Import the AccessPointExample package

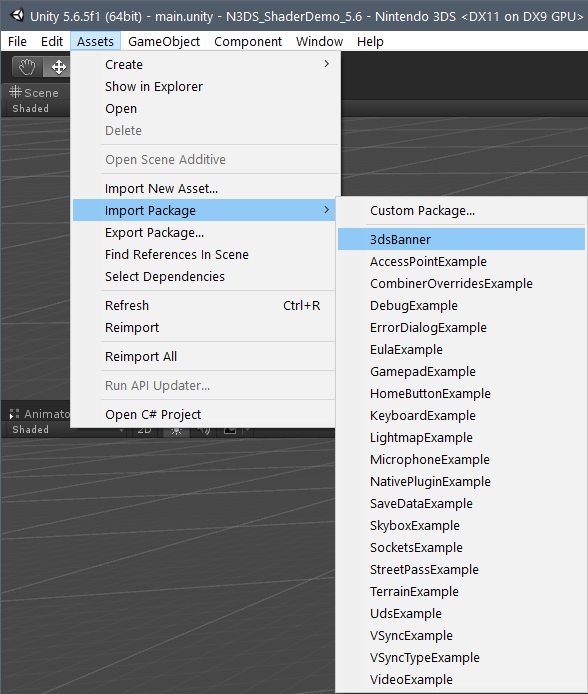tap(461, 262)
